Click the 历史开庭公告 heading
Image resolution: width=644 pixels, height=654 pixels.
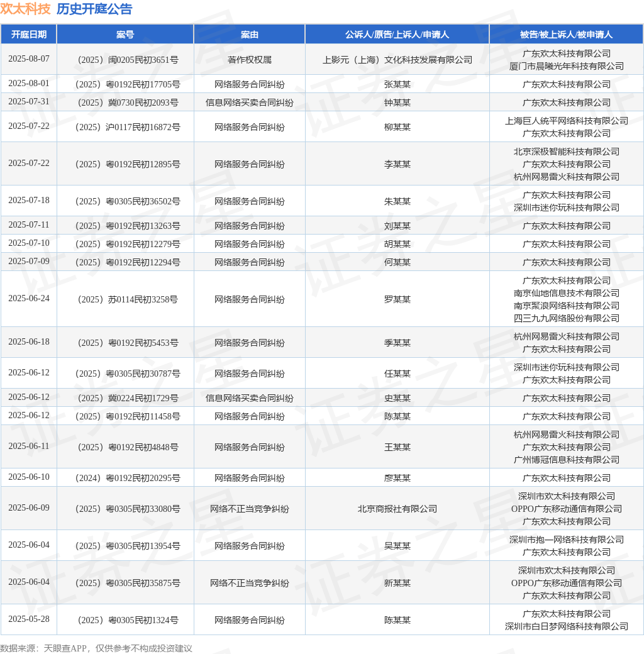[x=95, y=9]
